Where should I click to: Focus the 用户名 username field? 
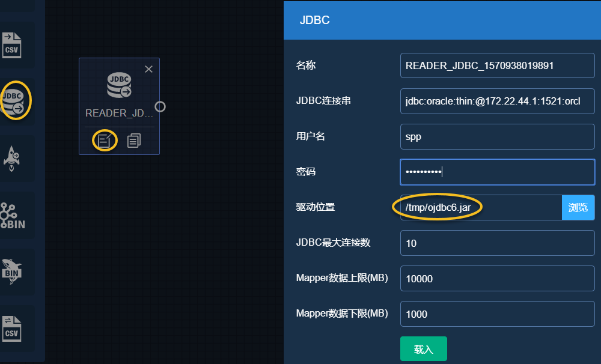[x=497, y=136]
